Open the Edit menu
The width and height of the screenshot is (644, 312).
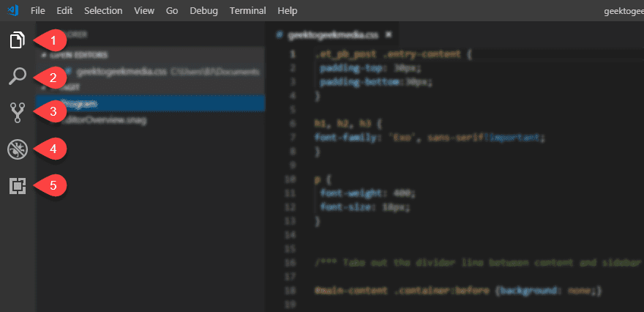coord(64,11)
